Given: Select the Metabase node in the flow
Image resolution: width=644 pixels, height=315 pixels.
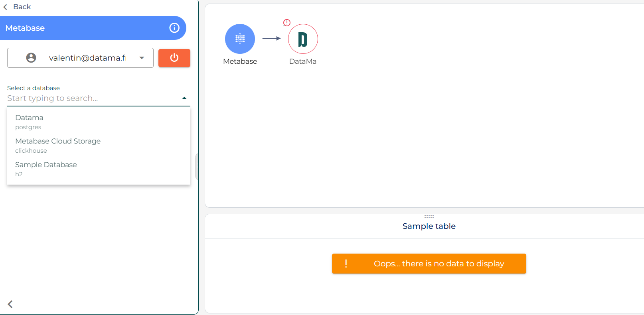Looking at the screenshot, I should [x=240, y=39].
